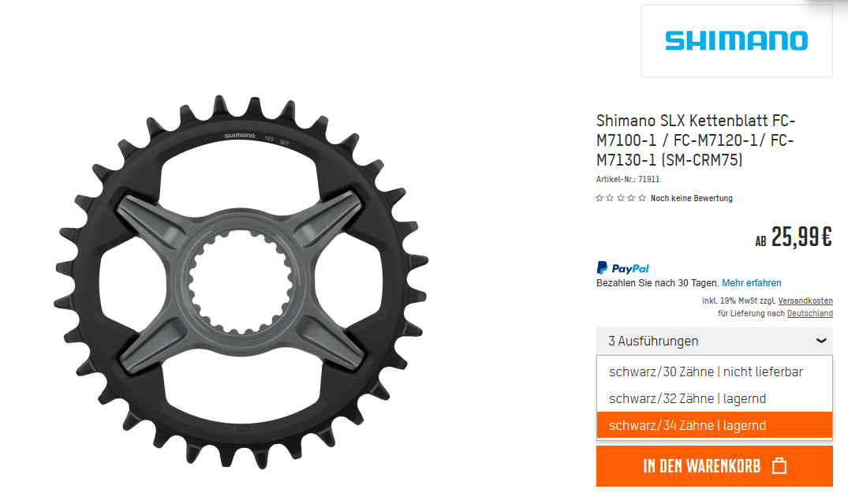This screenshot has width=848, height=504.
Task: Click the chevron arrow of Ausführungen dropdown
Action: coord(821,341)
